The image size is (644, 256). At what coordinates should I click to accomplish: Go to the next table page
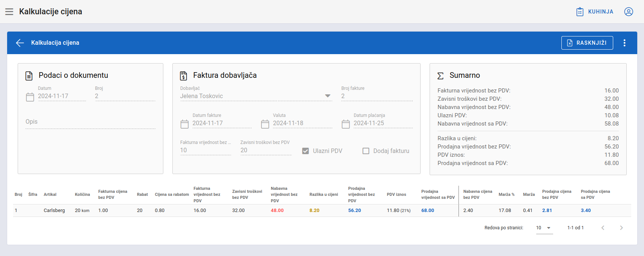[x=621, y=228]
